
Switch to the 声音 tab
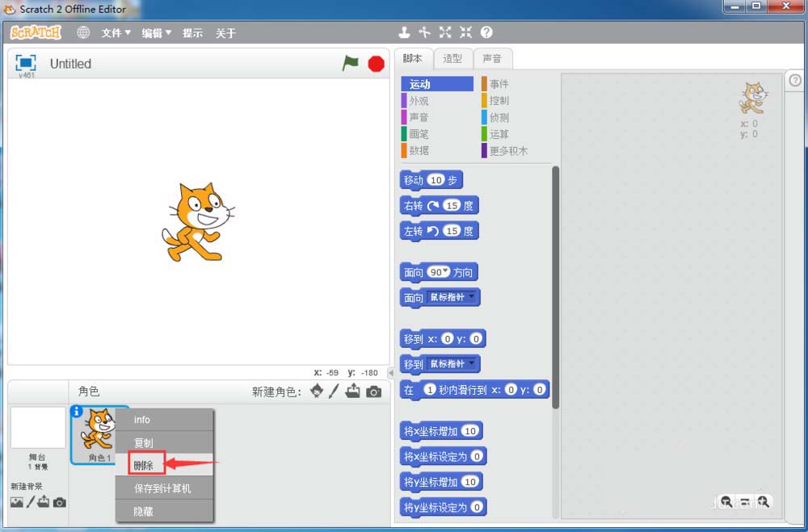pyautogui.click(x=492, y=59)
